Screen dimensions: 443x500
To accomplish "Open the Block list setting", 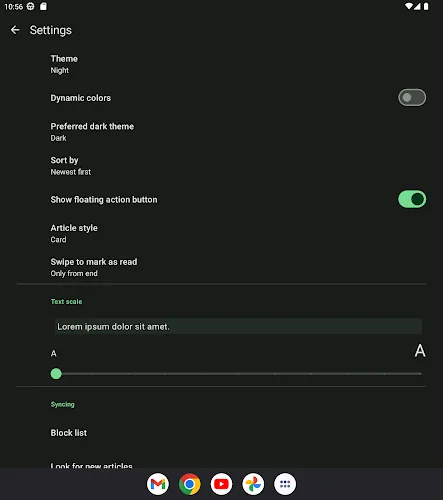I will tap(221, 433).
